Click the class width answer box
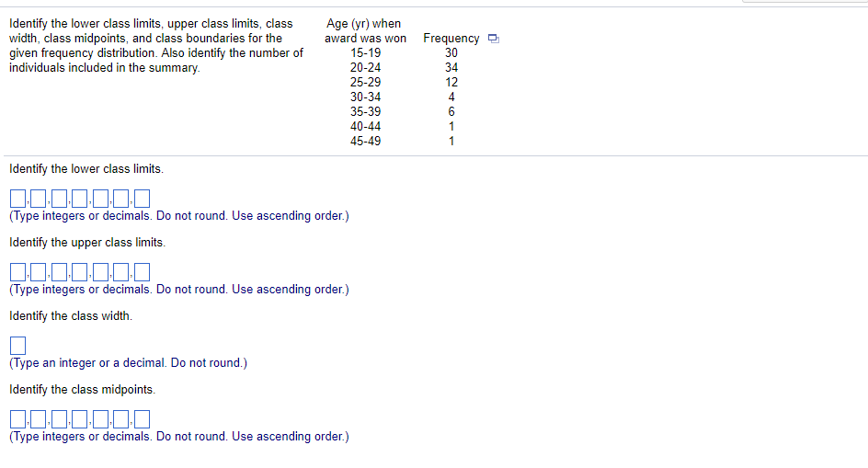Viewport: 868px width, 468px height. pos(17,346)
